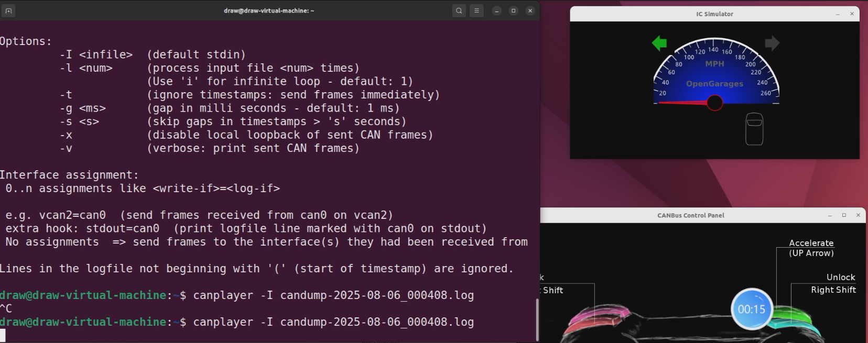Click the '-l <num>' option line
The height and width of the screenshot is (343, 868).
coord(210,68)
